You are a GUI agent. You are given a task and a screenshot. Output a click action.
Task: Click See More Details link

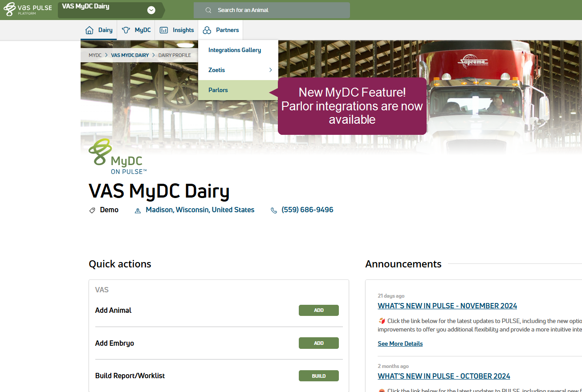click(x=400, y=344)
